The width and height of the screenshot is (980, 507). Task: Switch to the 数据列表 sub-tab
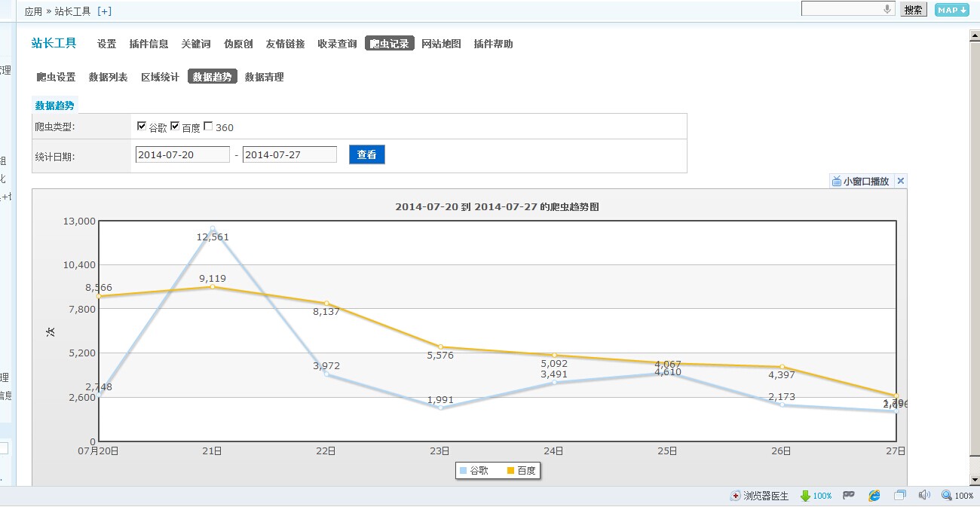click(108, 77)
